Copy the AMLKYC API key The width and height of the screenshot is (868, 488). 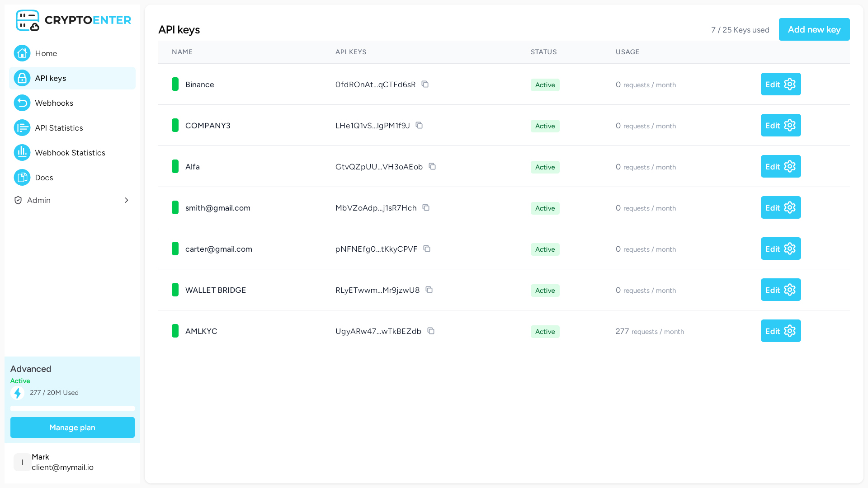[x=431, y=331]
